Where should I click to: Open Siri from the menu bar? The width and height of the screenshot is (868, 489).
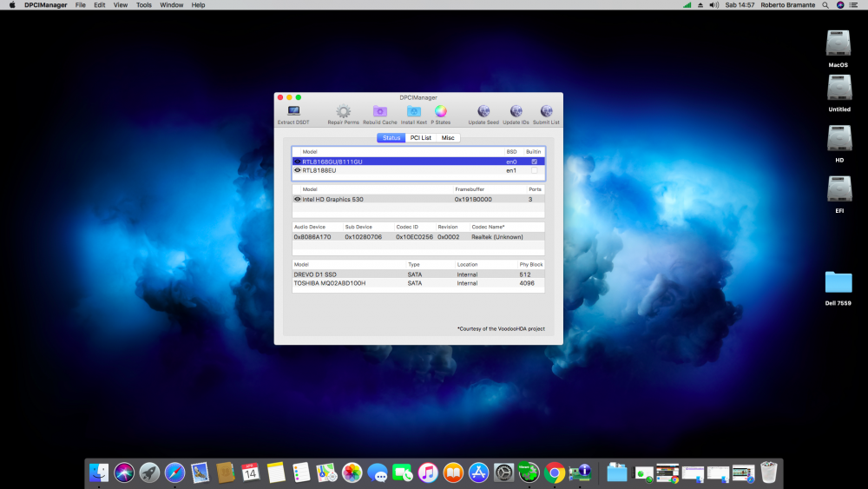tap(840, 5)
